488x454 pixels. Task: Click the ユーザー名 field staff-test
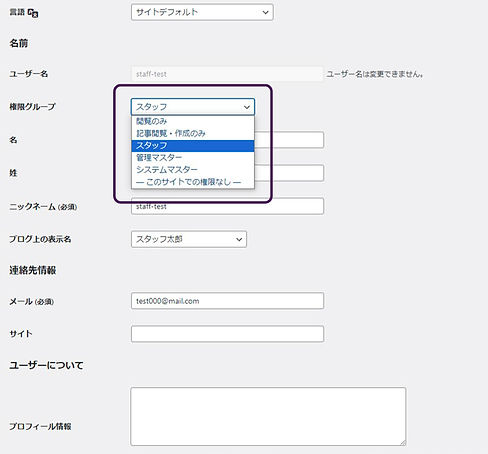pyautogui.click(x=227, y=74)
